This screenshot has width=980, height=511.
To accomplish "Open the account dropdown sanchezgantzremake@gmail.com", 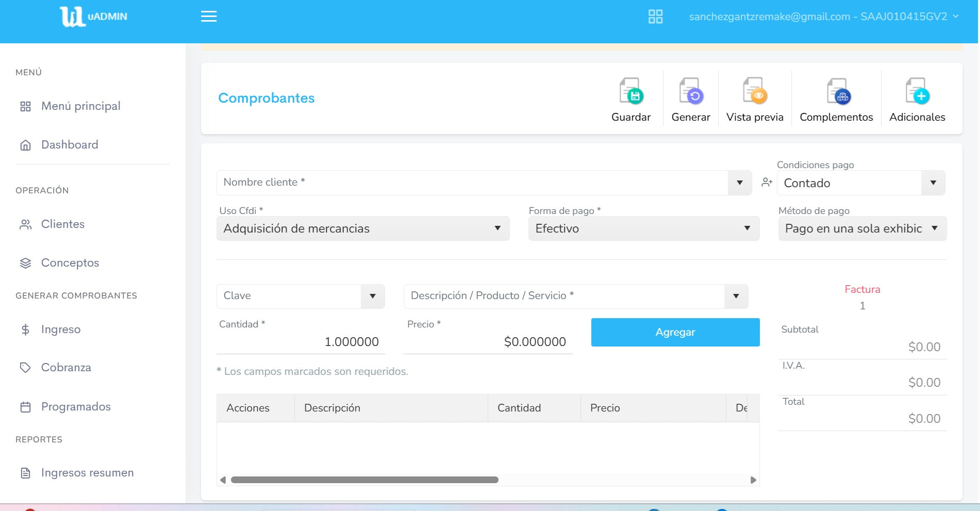I will (823, 17).
